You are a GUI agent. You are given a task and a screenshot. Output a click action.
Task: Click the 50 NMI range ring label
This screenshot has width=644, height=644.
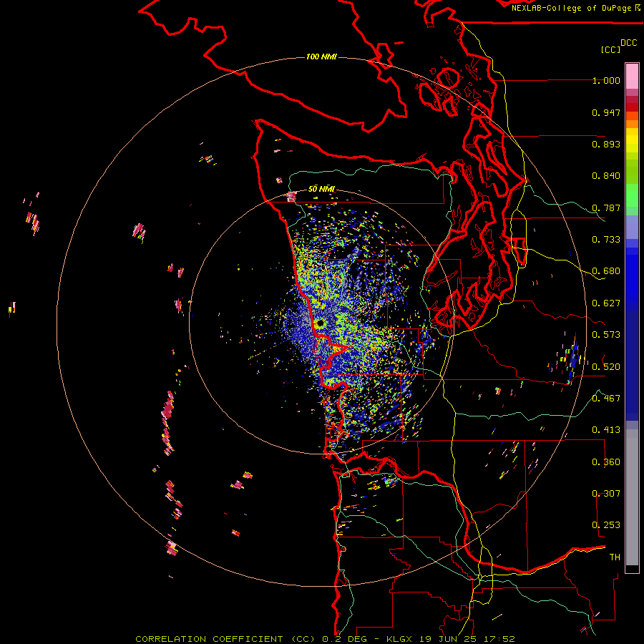coord(321,189)
